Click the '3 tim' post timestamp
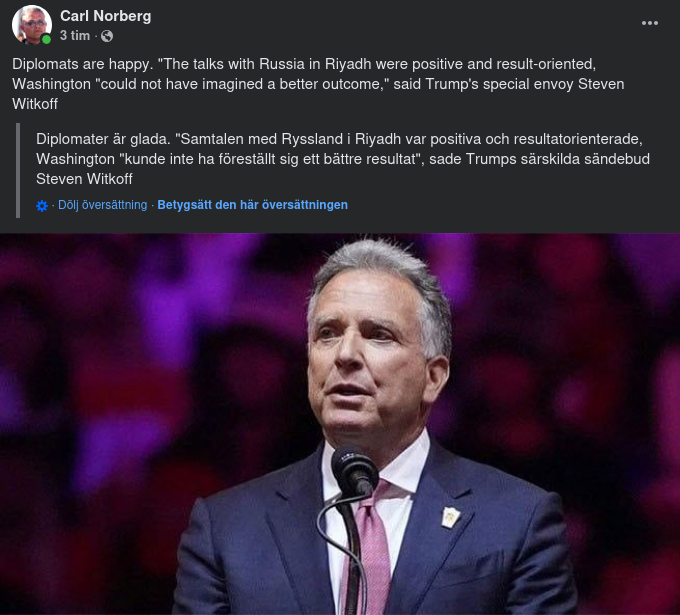 75,36
